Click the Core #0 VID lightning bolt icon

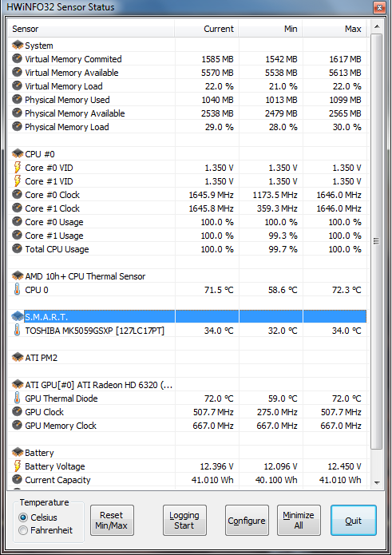pos(17,168)
